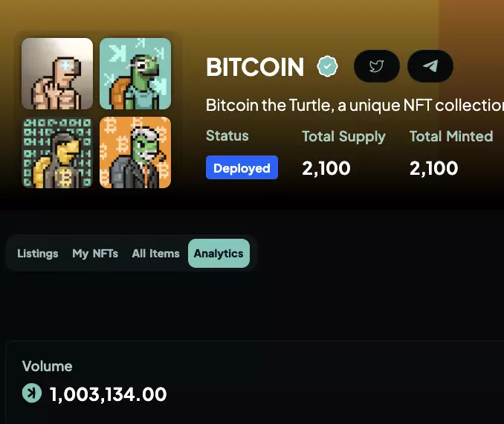Image resolution: width=504 pixels, height=424 pixels.
Task: Click the Volume heading
Action: pyautogui.click(x=48, y=366)
